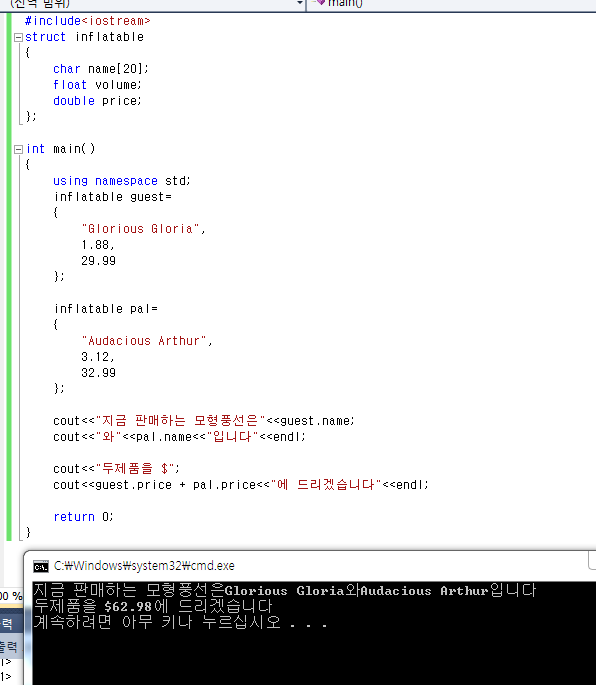Collapse the struct inflatable code block
This screenshot has width=596, height=685.
pos(18,38)
